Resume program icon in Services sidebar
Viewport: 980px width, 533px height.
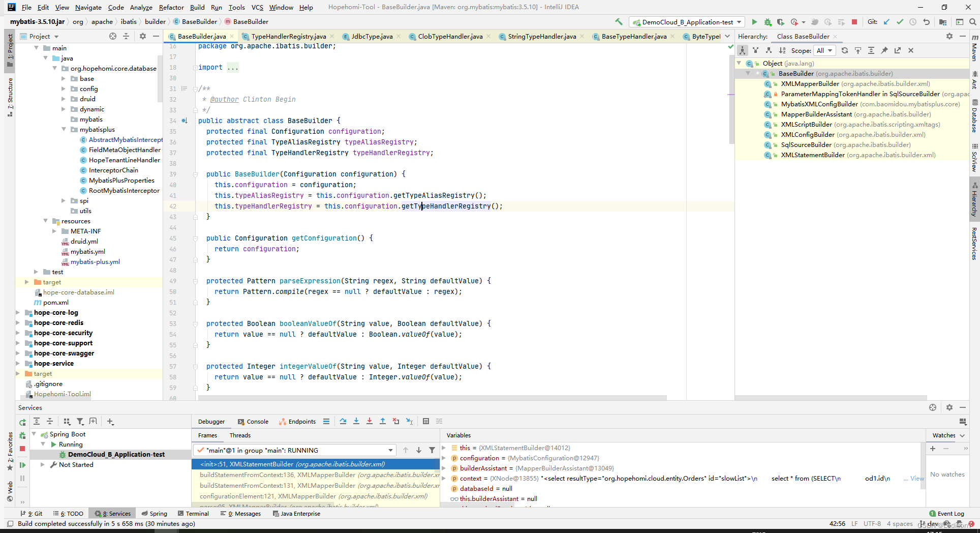pos(22,465)
